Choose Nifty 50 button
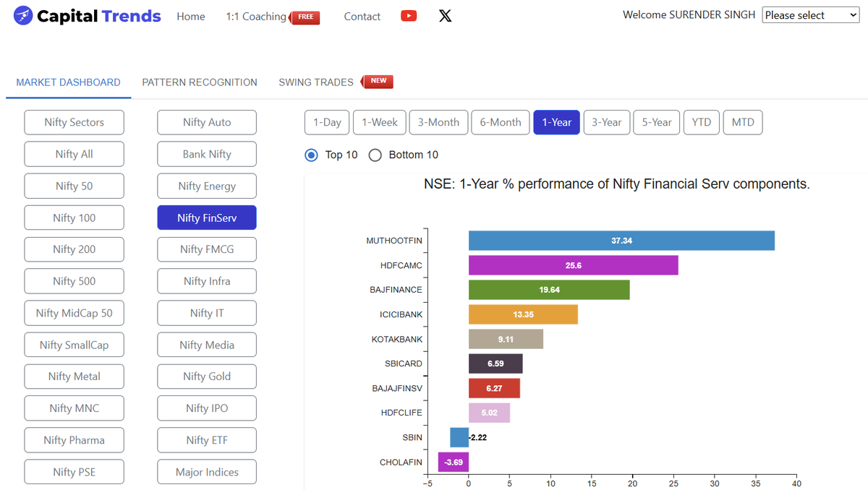The height and width of the screenshot is (490, 868). tap(74, 186)
